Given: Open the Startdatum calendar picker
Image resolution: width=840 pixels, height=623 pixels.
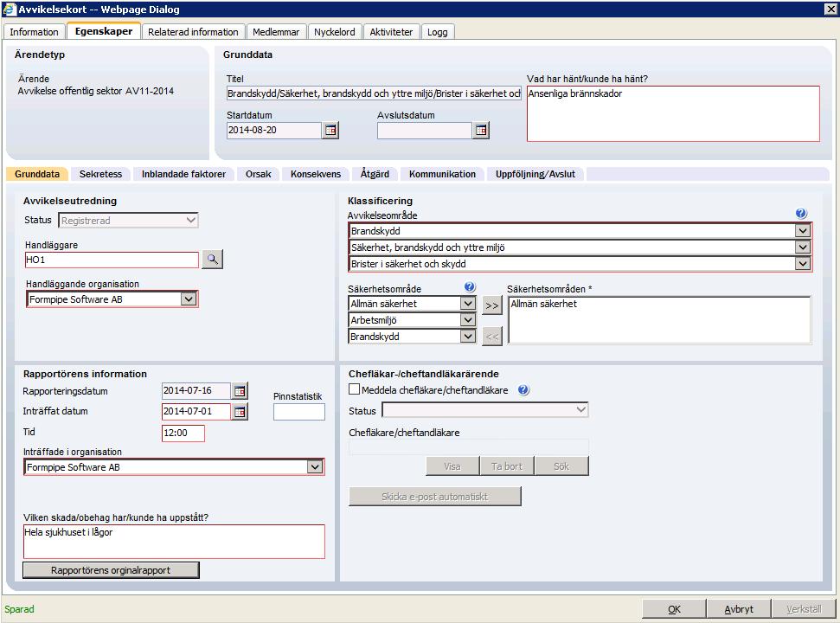Looking at the screenshot, I should pyautogui.click(x=330, y=130).
